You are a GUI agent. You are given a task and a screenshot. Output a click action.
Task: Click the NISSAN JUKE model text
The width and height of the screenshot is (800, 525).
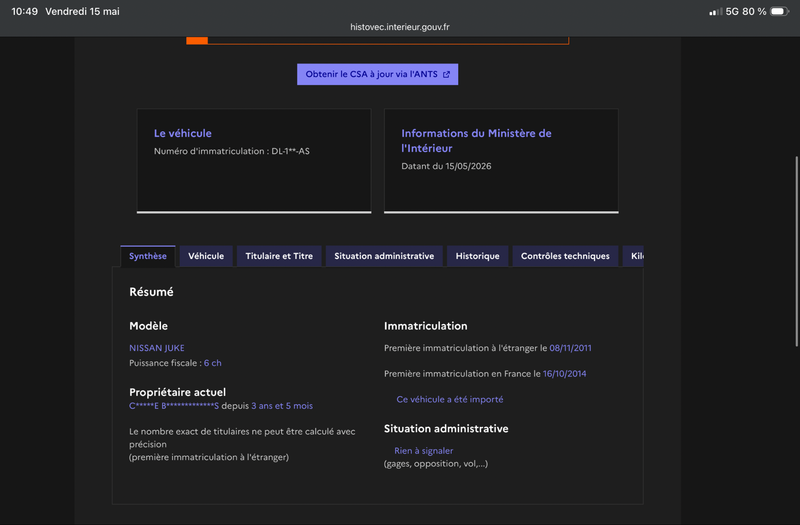click(x=157, y=348)
